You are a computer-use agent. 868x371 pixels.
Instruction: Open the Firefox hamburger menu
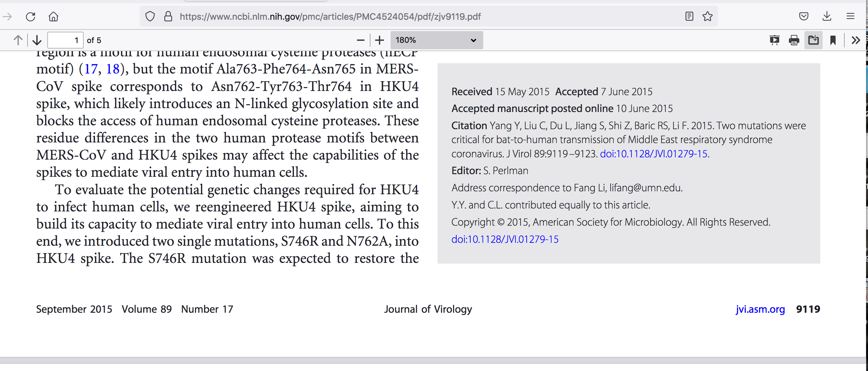click(x=850, y=17)
